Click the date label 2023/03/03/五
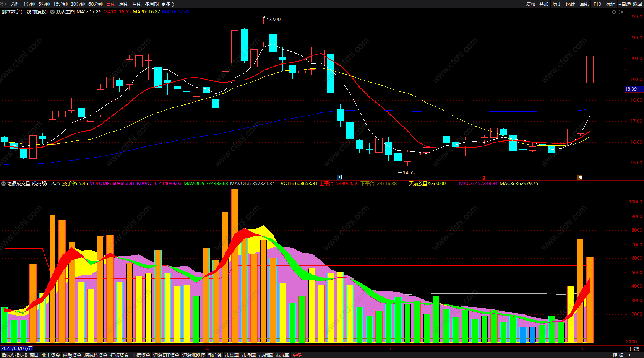The width and height of the screenshot is (644, 358). click(17, 348)
